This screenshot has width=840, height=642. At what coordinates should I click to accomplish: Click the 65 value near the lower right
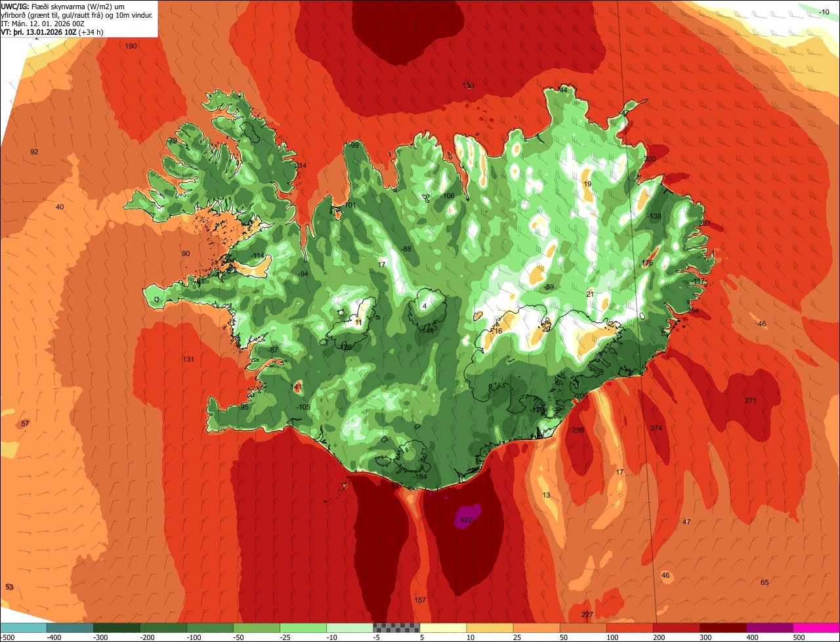coord(765,582)
